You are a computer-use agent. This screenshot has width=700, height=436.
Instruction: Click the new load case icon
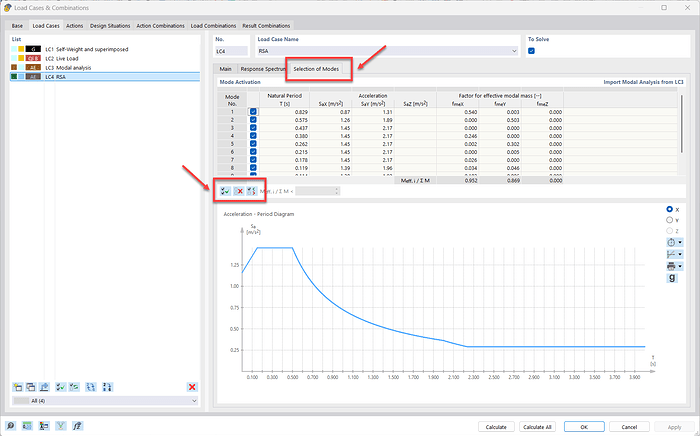click(x=17, y=386)
